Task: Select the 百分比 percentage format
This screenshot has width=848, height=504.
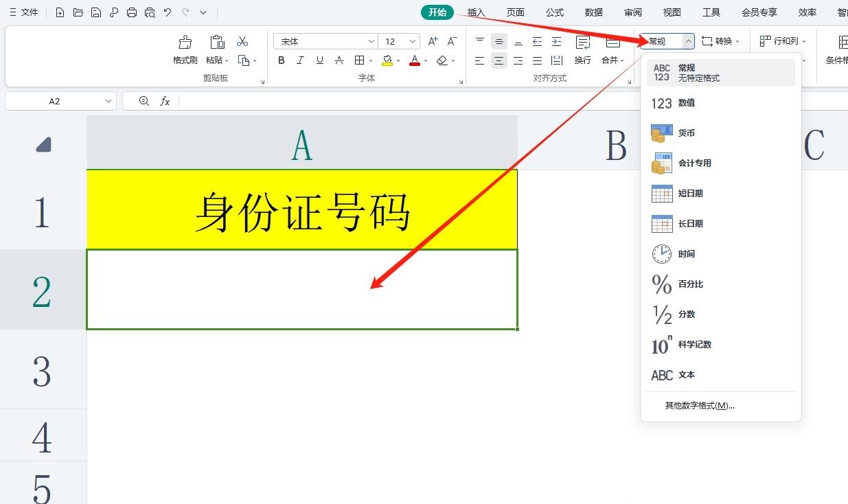Action: point(721,284)
